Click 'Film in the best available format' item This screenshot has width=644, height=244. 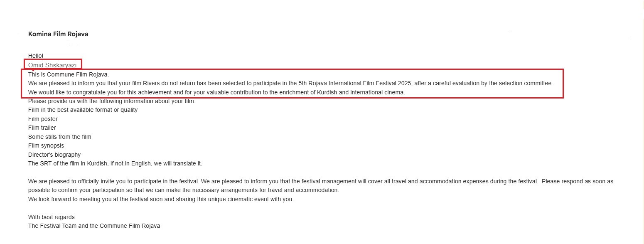(83, 110)
